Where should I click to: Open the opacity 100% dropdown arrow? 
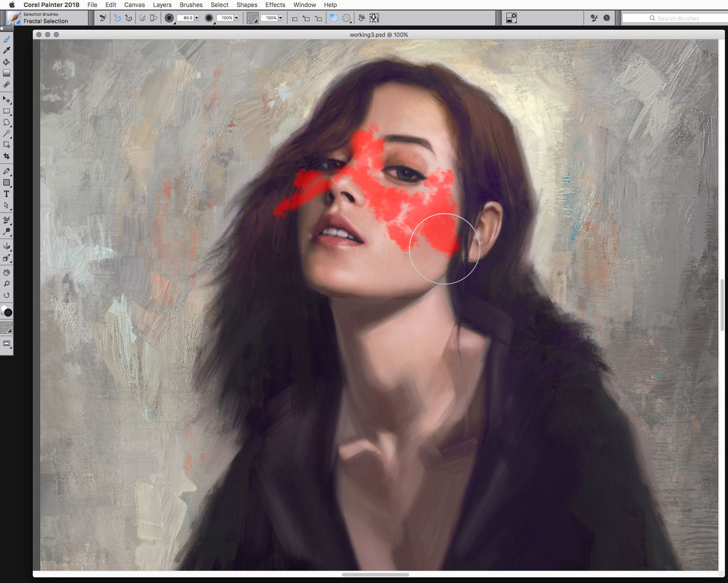click(236, 18)
